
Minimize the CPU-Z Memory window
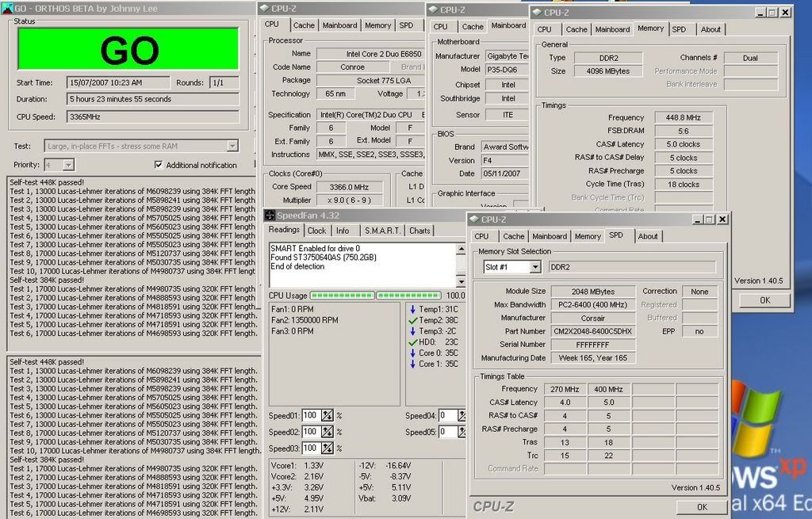click(760, 13)
